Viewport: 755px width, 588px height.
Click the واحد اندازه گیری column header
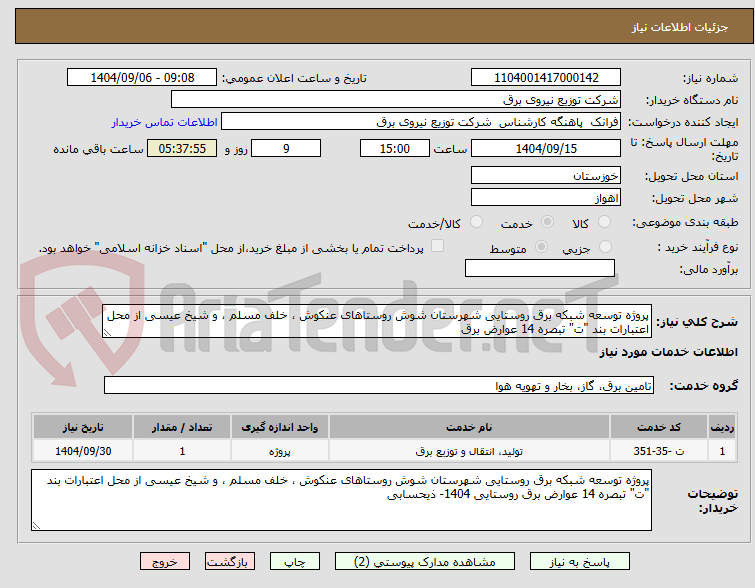pos(279,427)
